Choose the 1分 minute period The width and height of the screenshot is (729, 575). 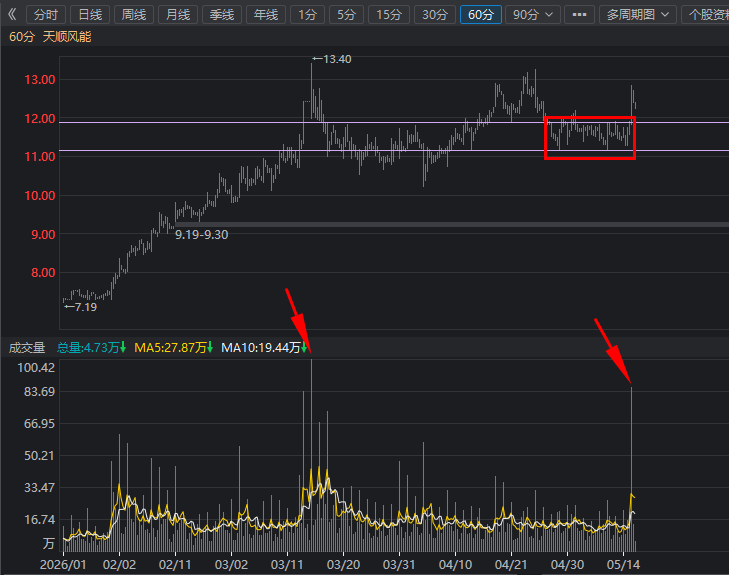307,15
